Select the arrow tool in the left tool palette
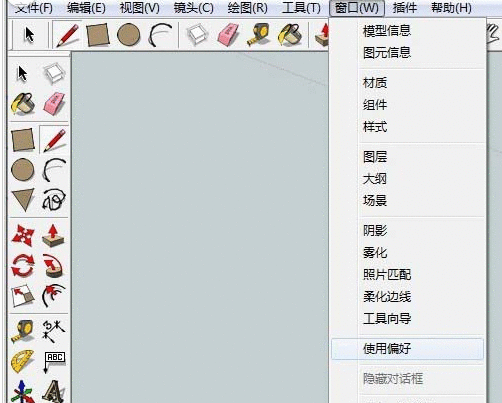Image resolution: width=502 pixels, height=403 pixels. (22, 74)
